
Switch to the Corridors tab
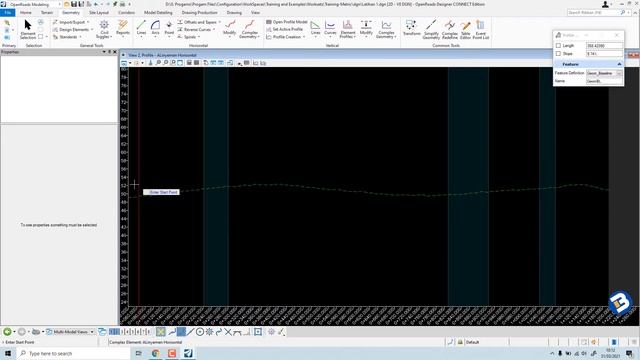[126, 13]
